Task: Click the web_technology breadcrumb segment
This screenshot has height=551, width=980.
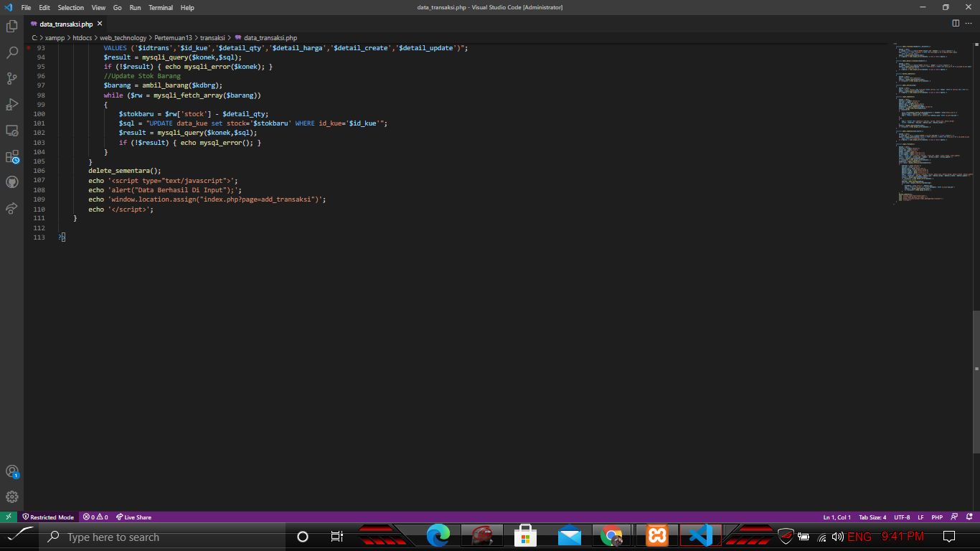Action: pyautogui.click(x=123, y=37)
